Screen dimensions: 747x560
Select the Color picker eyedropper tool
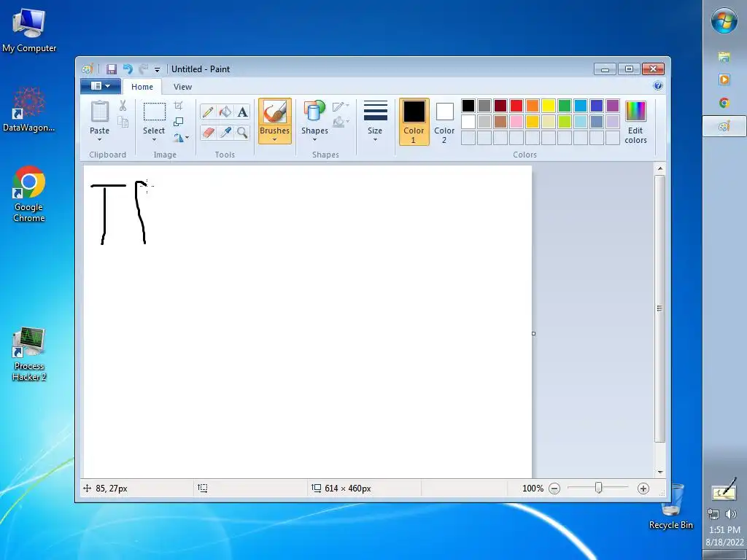225,132
